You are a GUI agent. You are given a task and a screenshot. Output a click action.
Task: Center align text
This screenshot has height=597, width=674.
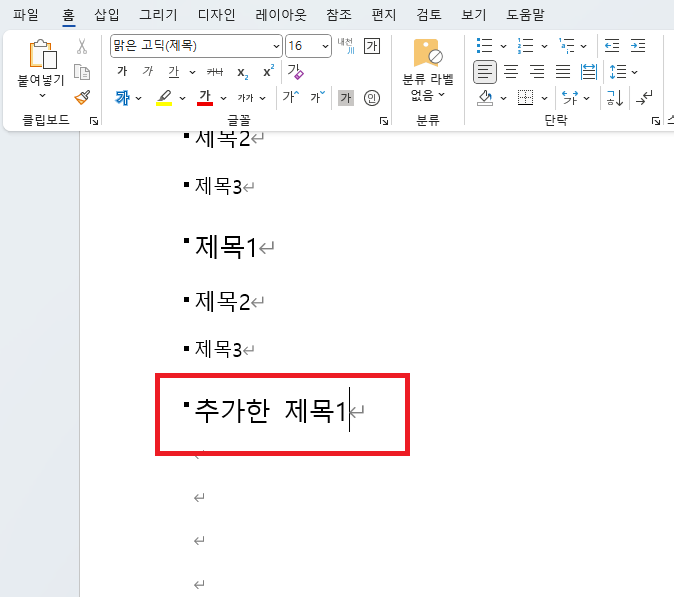(511, 72)
